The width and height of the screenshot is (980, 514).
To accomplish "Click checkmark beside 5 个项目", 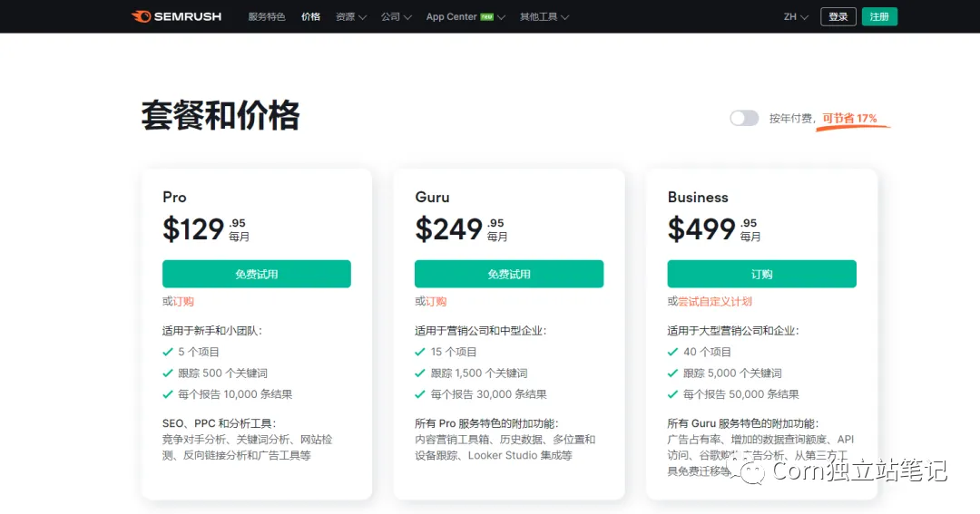I will (x=168, y=353).
